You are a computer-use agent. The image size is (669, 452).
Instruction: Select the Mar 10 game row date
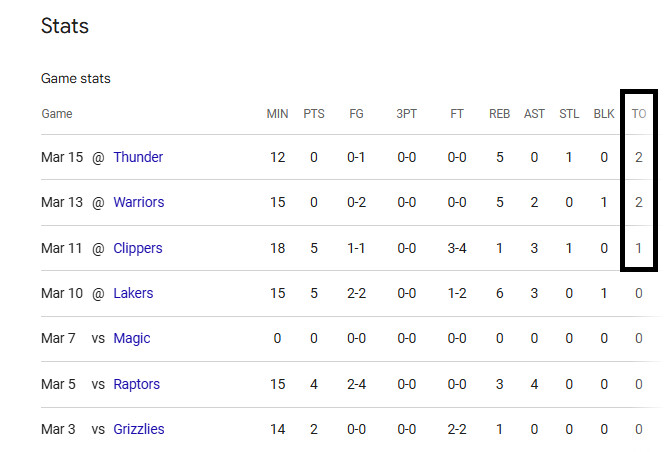click(62, 293)
